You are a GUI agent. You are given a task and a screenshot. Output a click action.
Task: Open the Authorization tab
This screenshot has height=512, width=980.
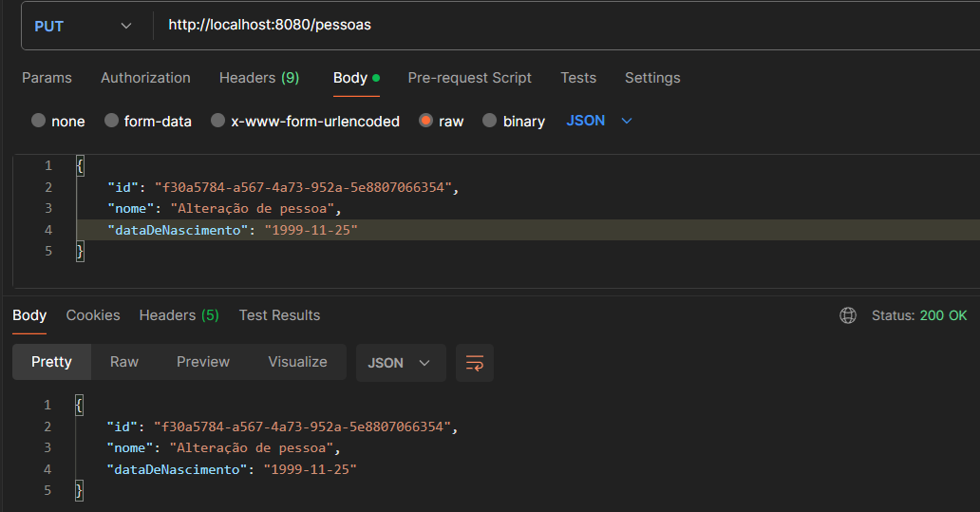(x=145, y=78)
